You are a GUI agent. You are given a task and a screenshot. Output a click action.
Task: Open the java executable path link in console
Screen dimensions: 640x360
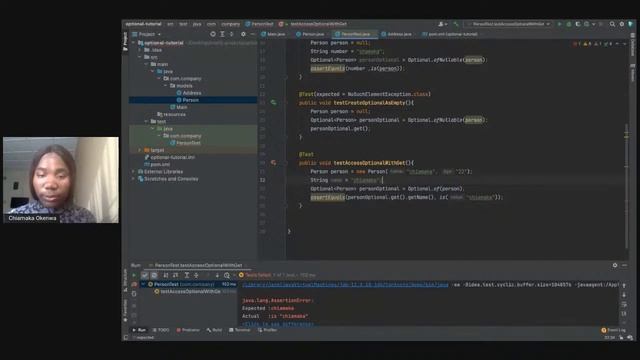[x=345, y=284]
